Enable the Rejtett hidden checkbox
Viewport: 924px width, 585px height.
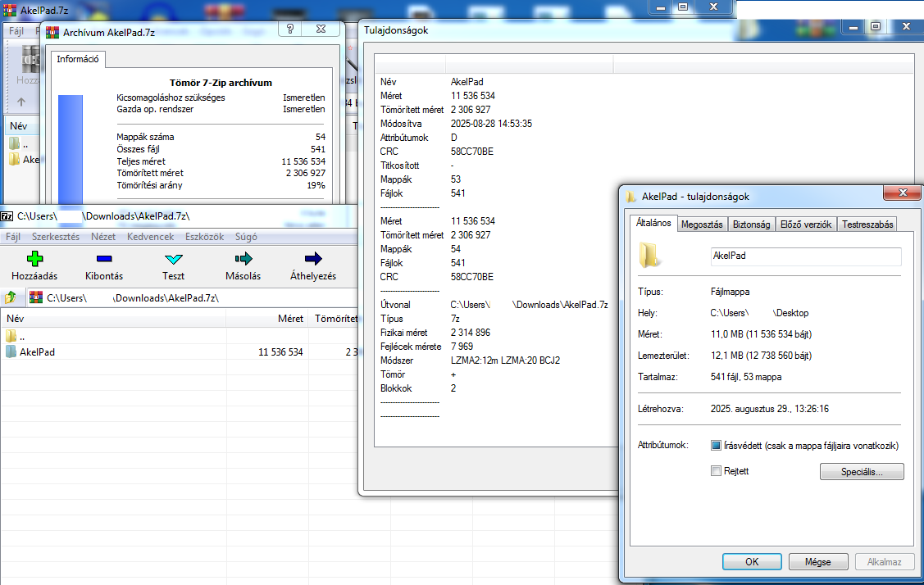point(716,471)
